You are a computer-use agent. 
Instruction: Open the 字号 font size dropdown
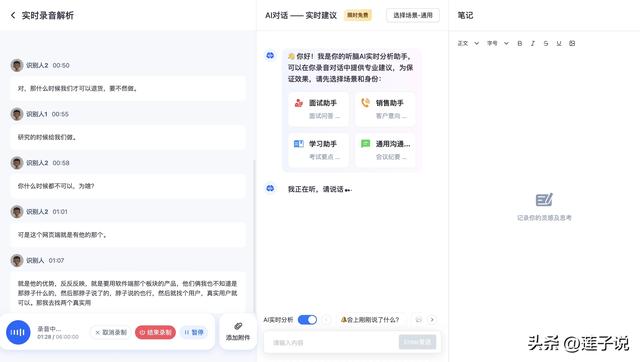point(498,43)
